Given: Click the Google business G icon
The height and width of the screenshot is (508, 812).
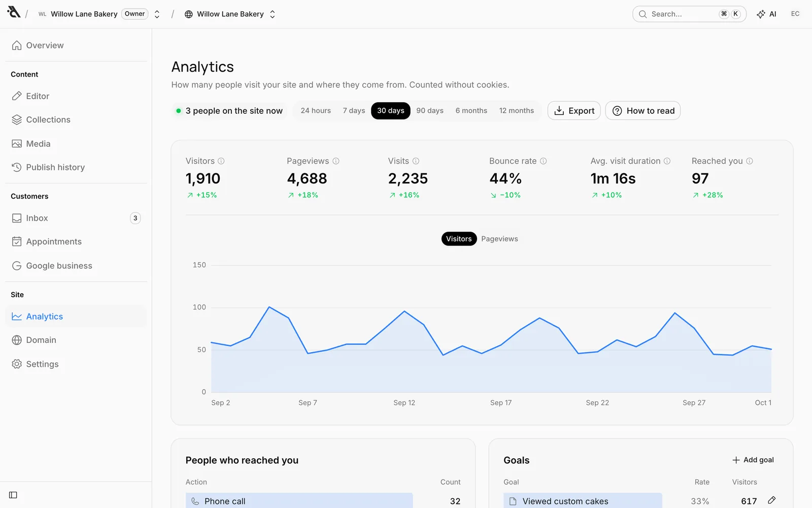Looking at the screenshot, I should click(17, 266).
